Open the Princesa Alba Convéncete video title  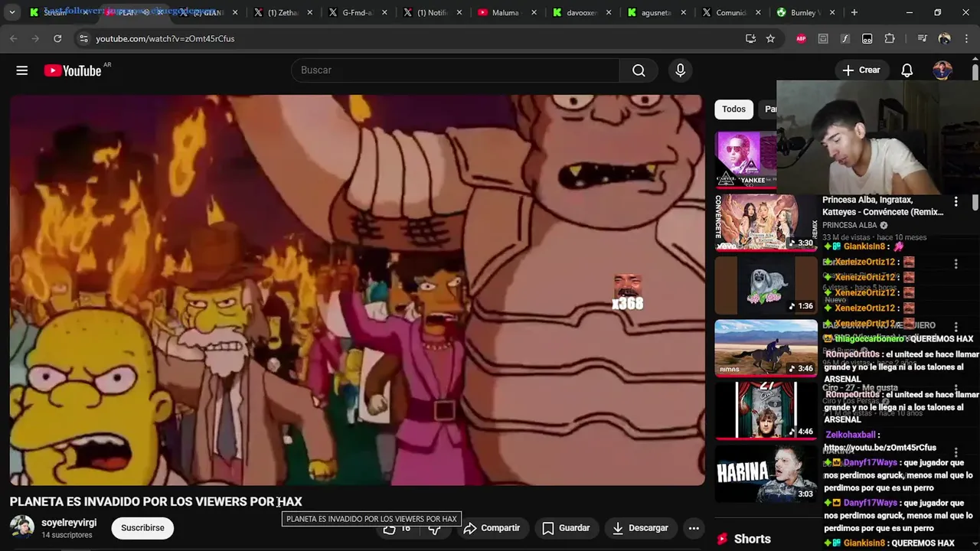[883, 205]
